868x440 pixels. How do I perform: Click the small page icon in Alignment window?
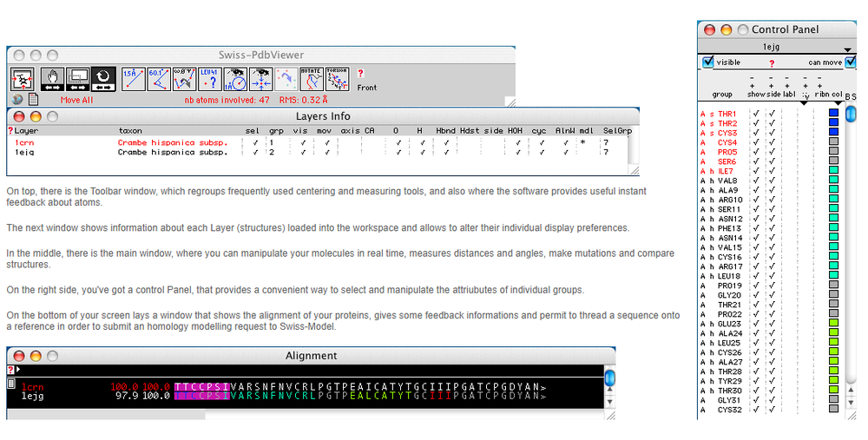[x=11, y=383]
